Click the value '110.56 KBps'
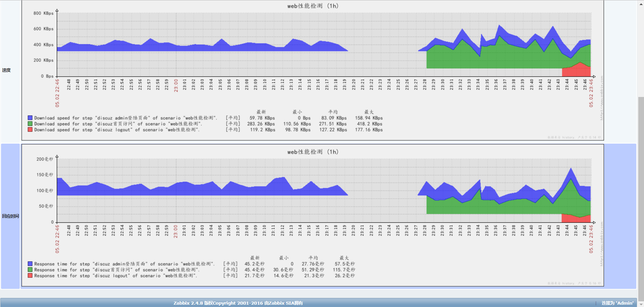644x307 pixels. [297, 124]
